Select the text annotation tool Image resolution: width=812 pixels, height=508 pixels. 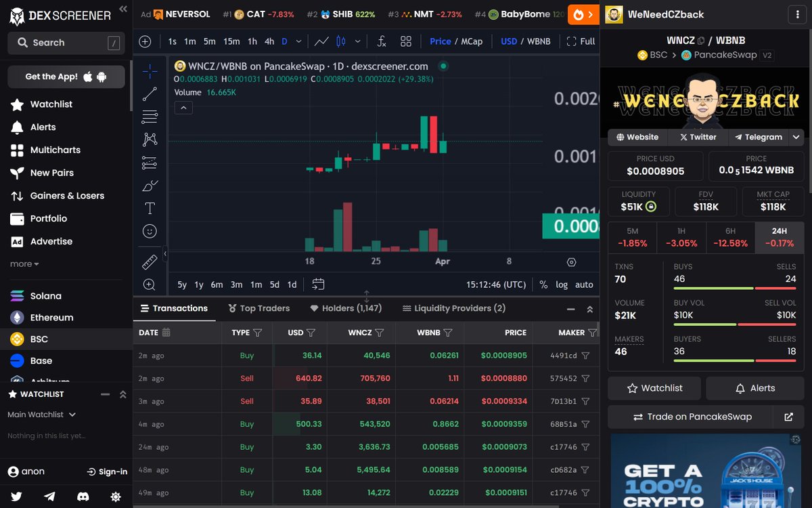[150, 208]
